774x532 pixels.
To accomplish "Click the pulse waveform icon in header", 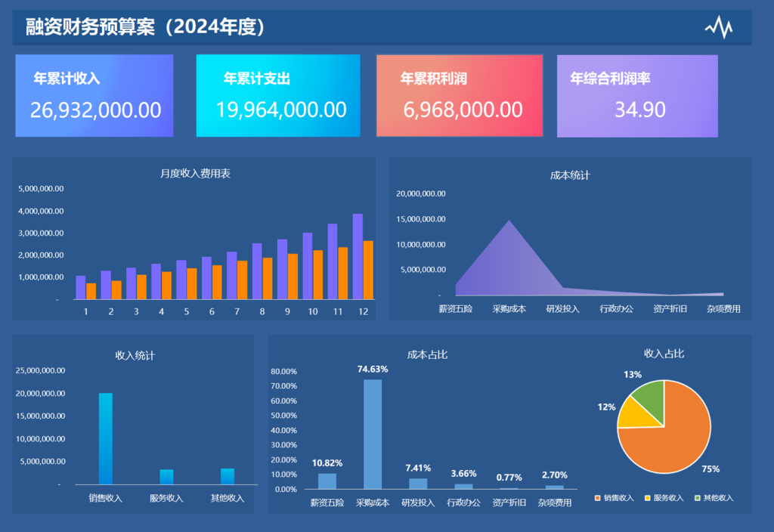I will coord(718,27).
